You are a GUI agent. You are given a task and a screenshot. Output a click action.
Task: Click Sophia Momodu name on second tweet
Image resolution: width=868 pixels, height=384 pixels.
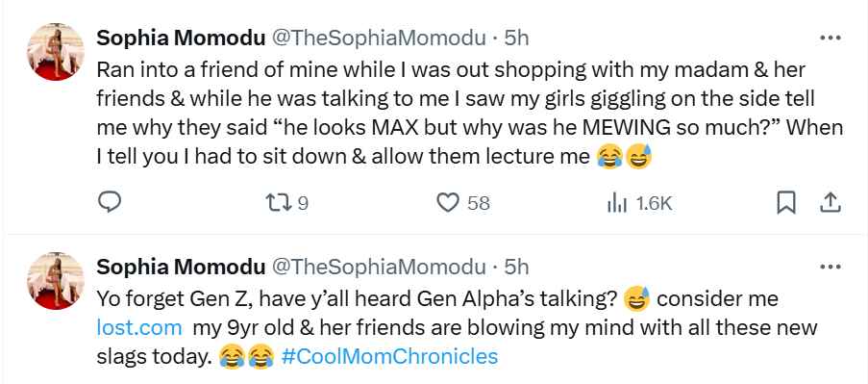[x=181, y=268]
